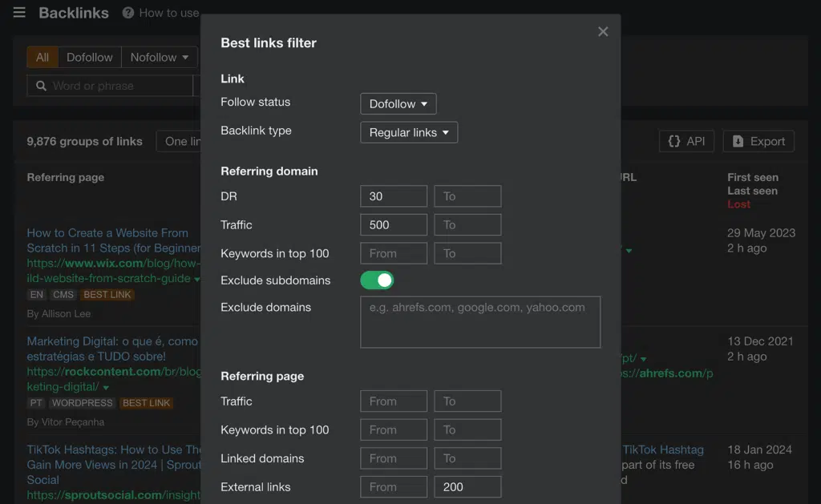Open the Marketing Digital article link
This screenshot has height=504, width=821.
112,349
